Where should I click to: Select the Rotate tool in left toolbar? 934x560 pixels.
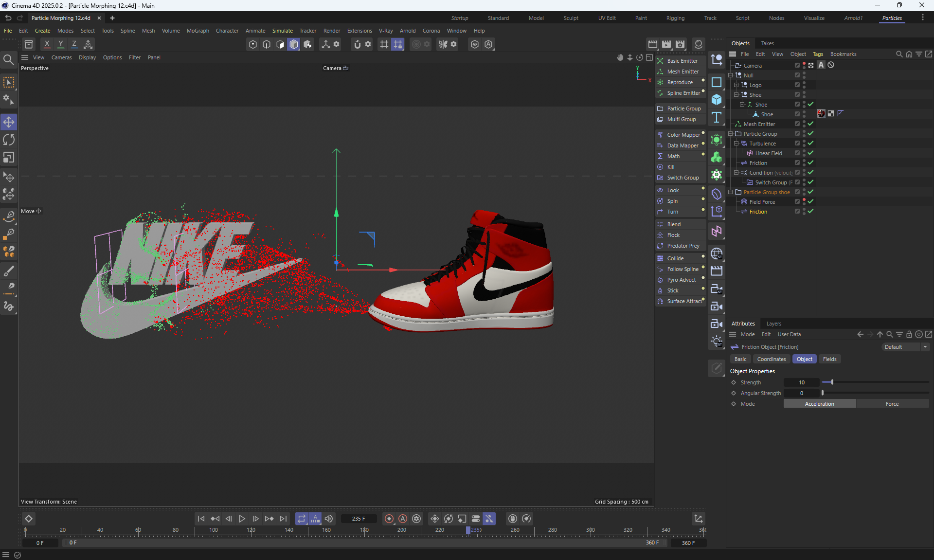tap(9, 140)
